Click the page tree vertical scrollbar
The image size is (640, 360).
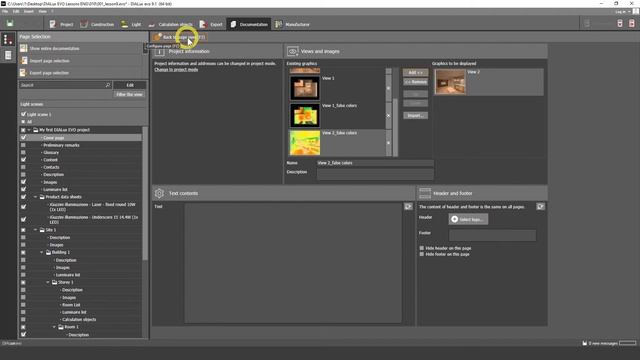pos(145,193)
